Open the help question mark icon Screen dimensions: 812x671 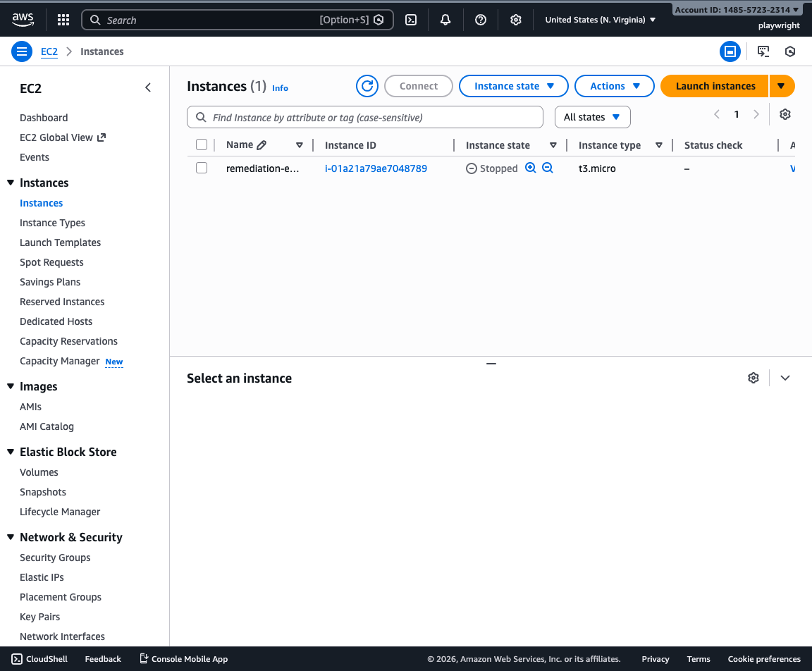point(481,20)
